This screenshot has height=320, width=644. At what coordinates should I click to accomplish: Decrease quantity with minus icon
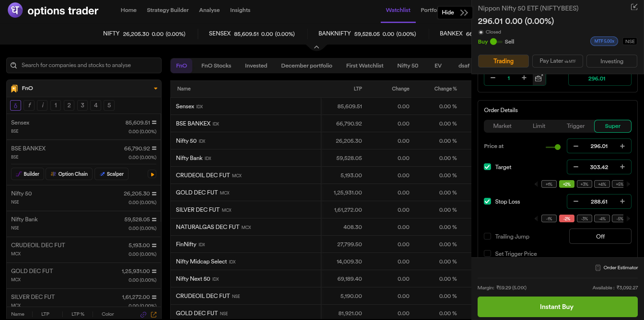point(493,78)
